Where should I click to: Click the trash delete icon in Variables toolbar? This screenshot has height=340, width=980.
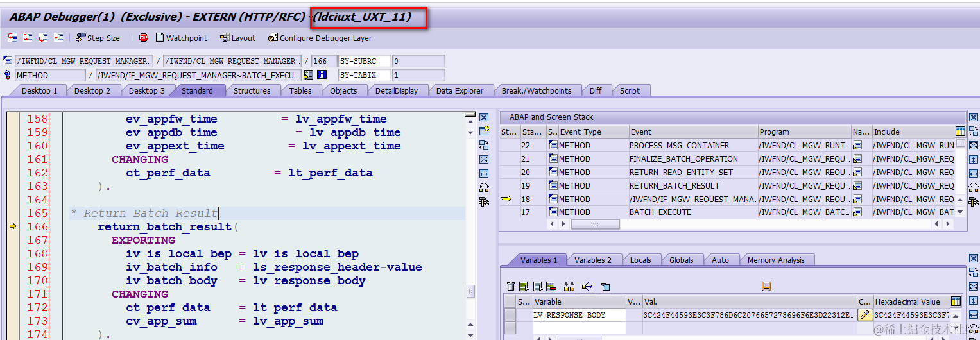pos(510,286)
